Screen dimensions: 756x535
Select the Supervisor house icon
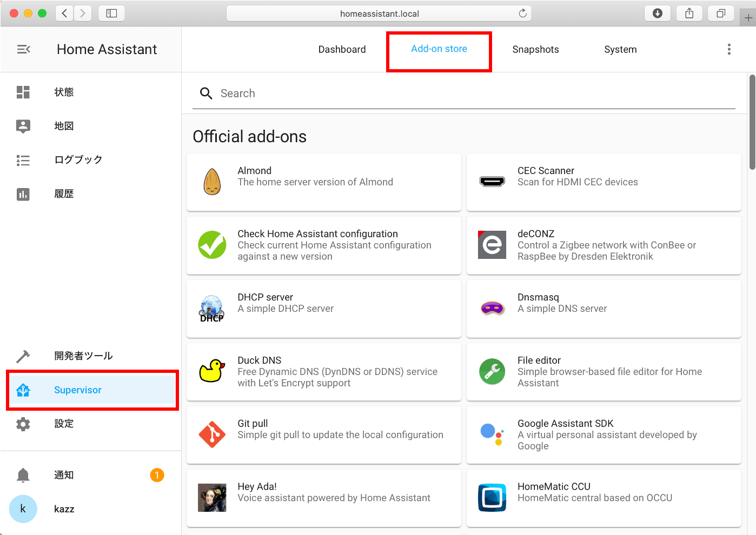point(23,390)
